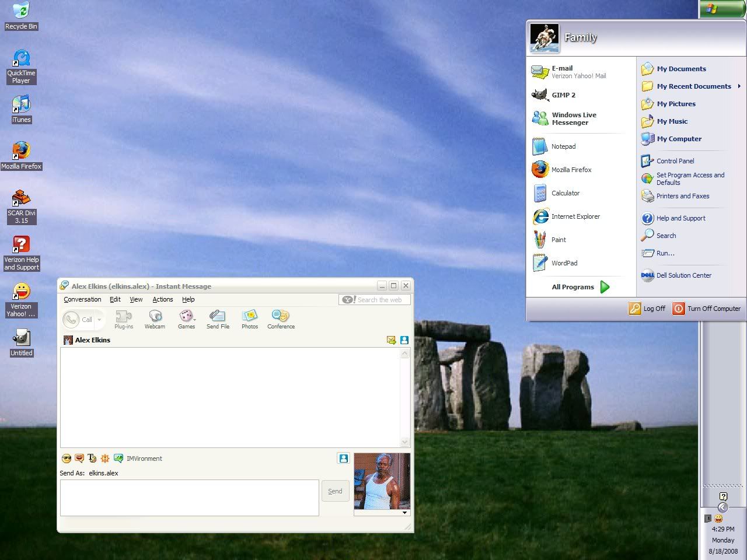
Task: Expand All Programs in Start menu
Action: click(x=581, y=287)
